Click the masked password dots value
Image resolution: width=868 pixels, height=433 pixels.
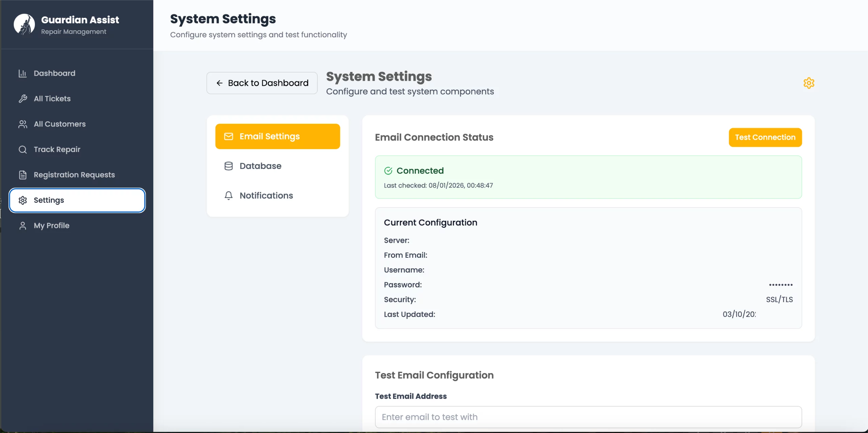781,285
